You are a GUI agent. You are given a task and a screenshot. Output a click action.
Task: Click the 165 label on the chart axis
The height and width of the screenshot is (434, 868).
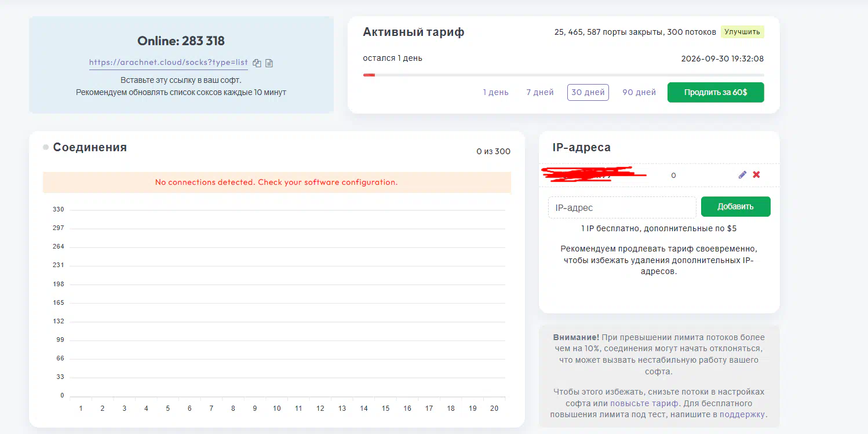click(x=59, y=302)
